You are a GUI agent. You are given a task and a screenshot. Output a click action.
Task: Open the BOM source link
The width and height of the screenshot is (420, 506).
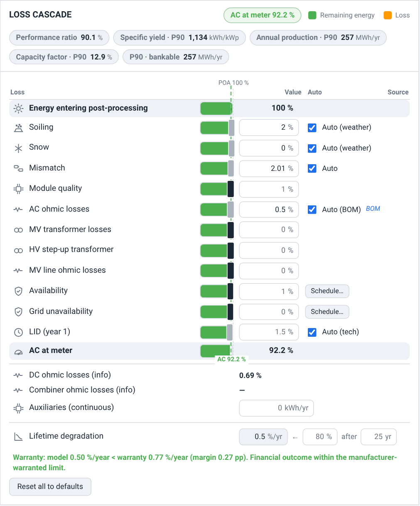pyautogui.click(x=373, y=209)
